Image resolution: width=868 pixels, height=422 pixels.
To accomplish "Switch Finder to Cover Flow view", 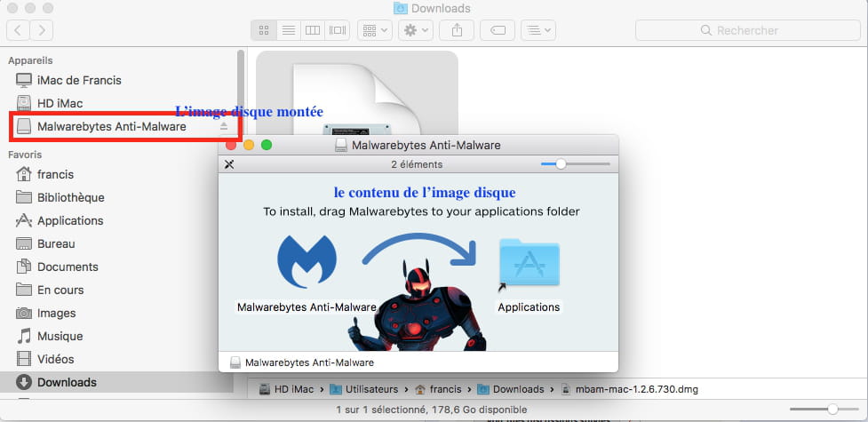I will 337,30.
